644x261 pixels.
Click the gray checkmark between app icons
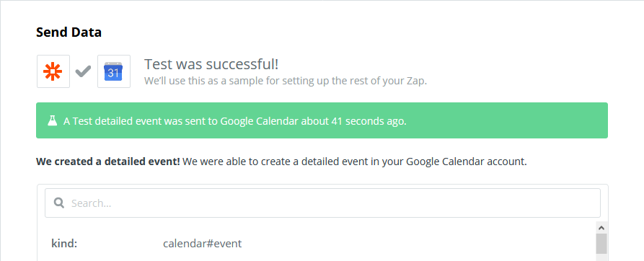(84, 72)
